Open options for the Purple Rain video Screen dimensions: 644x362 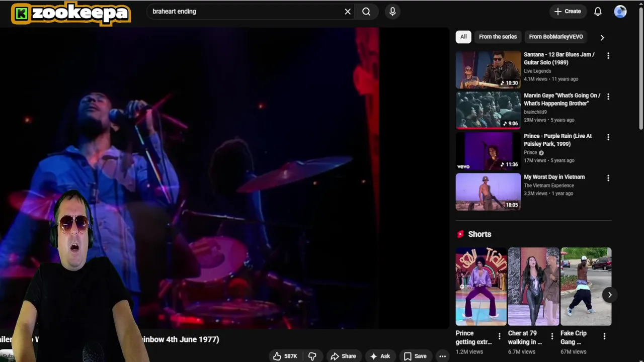click(x=608, y=137)
